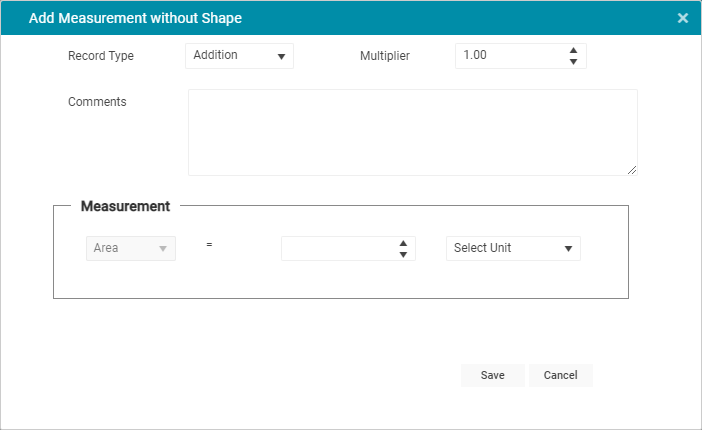Screen dimensions: 702x430
Task: Click the Select Unit dropdown arrow
Action: [x=569, y=249]
